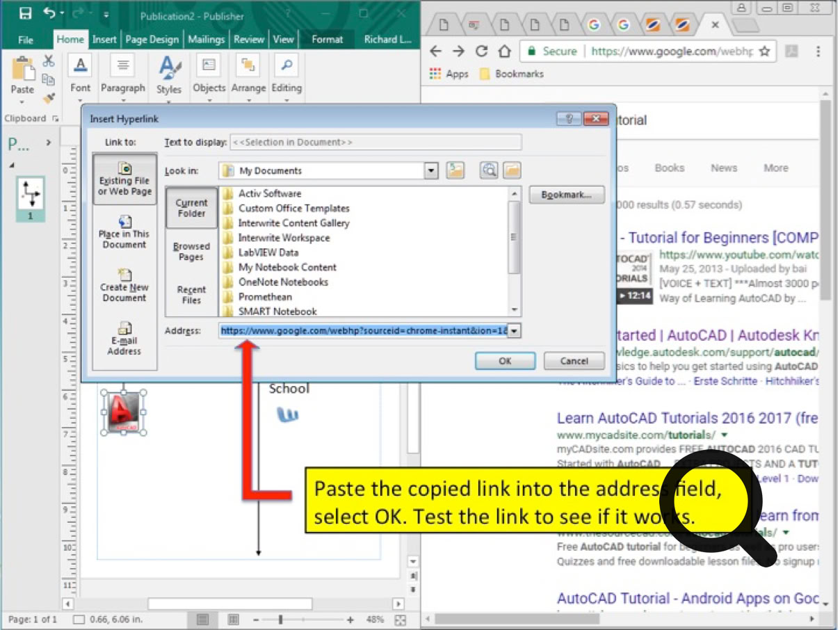This screenshot has height=630, width=840.
Task: Open the Look in dropdown arrow
Action: (431, 170)
